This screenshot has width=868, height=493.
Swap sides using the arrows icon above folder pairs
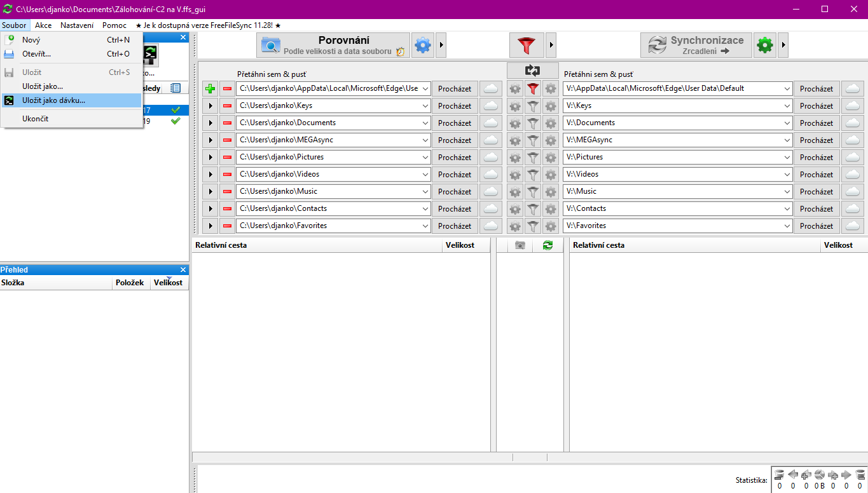tap(532, 71)
